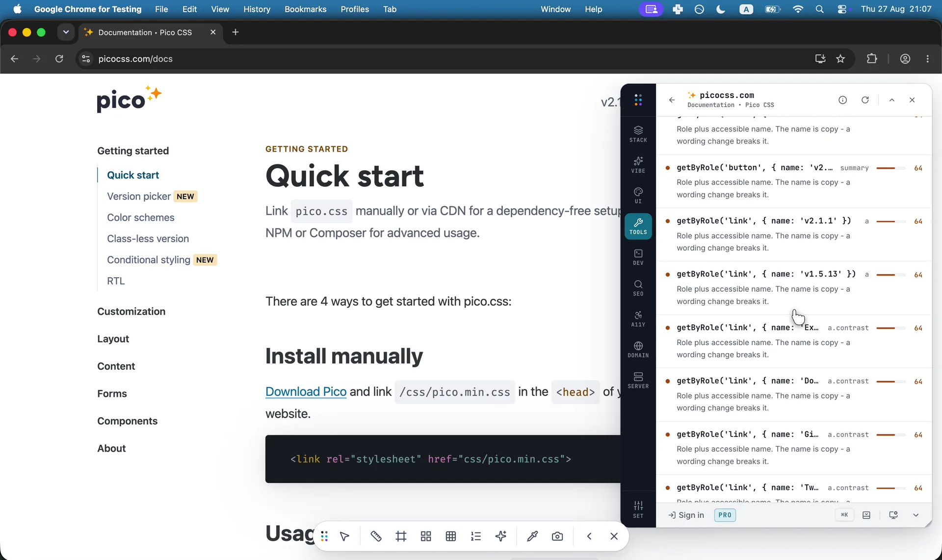
Task: Click score bar on the summary row
Action: click(x=890, y=168)
